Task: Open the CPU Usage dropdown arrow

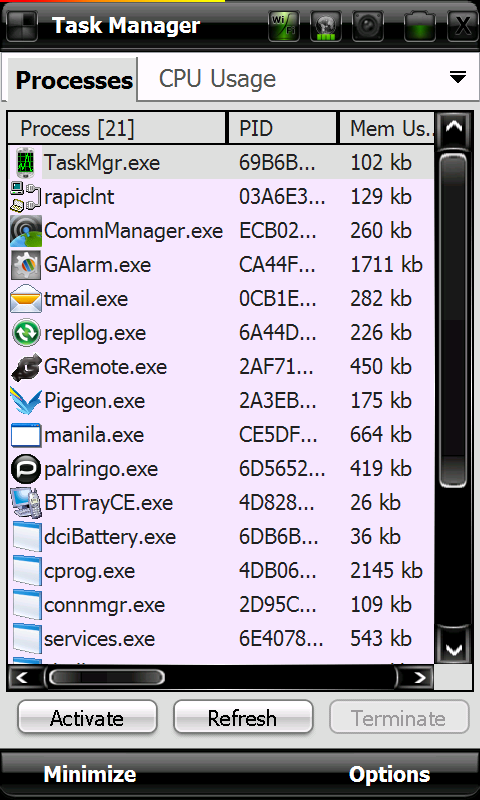Action: 458,78
